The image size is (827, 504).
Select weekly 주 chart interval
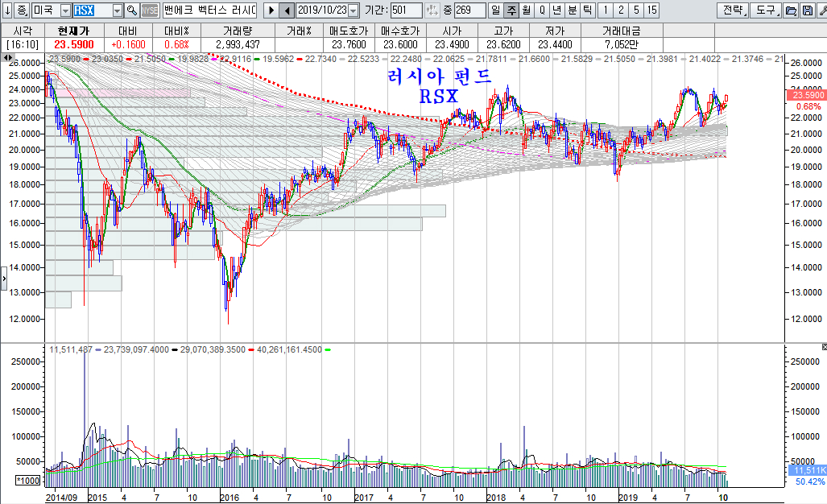(511, 10)
